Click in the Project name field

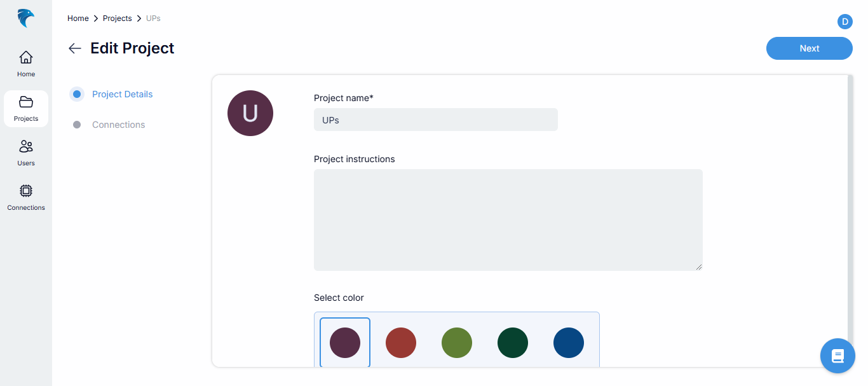pyautogui.click(x=435, y=120)
